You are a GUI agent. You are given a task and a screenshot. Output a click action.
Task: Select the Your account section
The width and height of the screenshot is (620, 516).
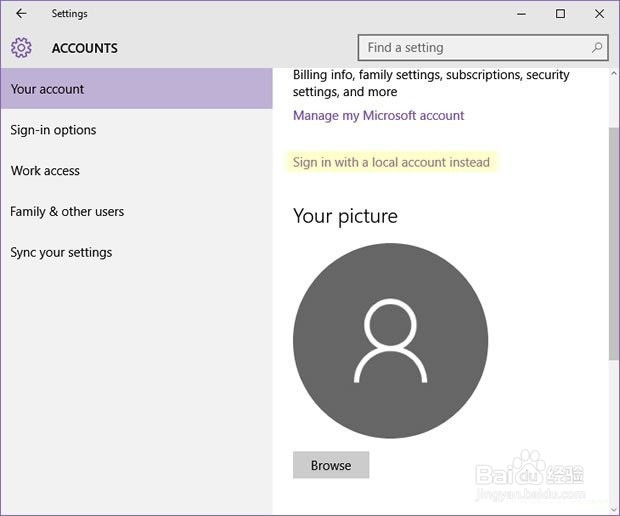pos(136,89)
